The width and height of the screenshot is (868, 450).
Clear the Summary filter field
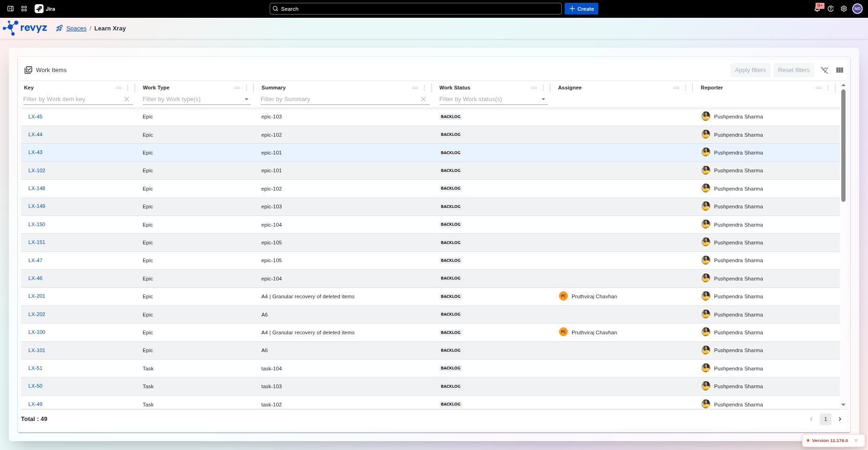click(423, 99)
